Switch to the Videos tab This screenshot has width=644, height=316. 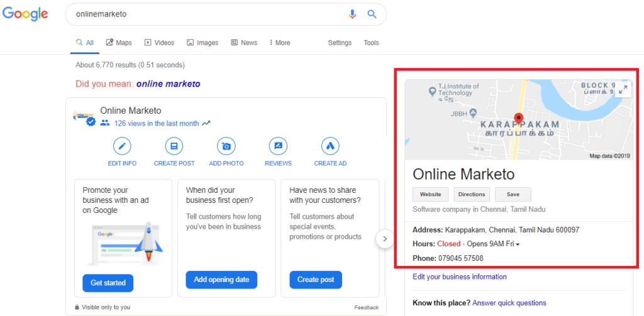(x=159, y=43)
